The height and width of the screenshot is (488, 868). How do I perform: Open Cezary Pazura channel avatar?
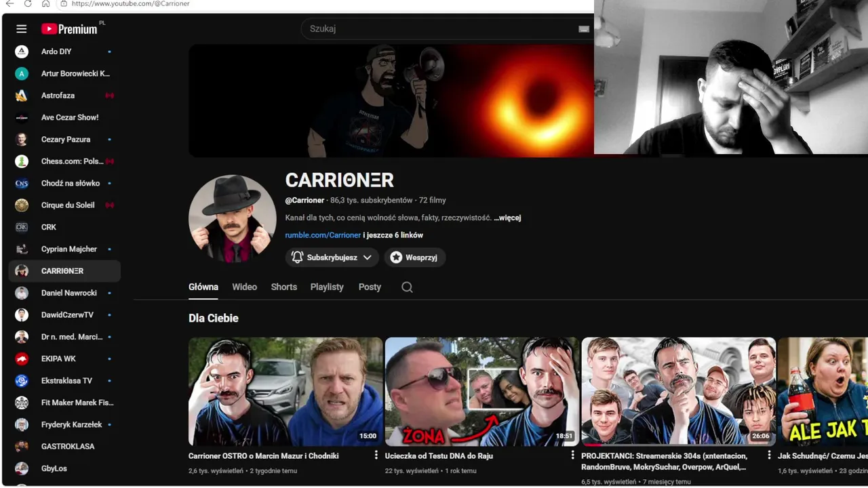click(x=22, y=139)
